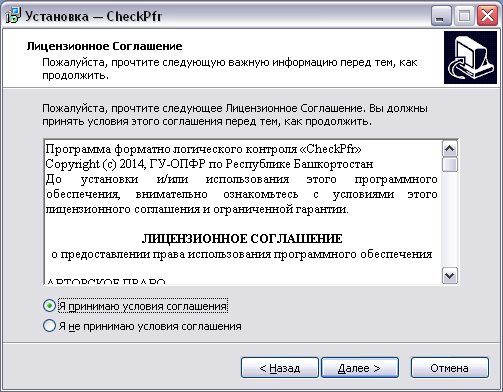Screen dimensions: 503x392
Task: Click the license text scroll-up arrow
Action: tap(450, 149)
